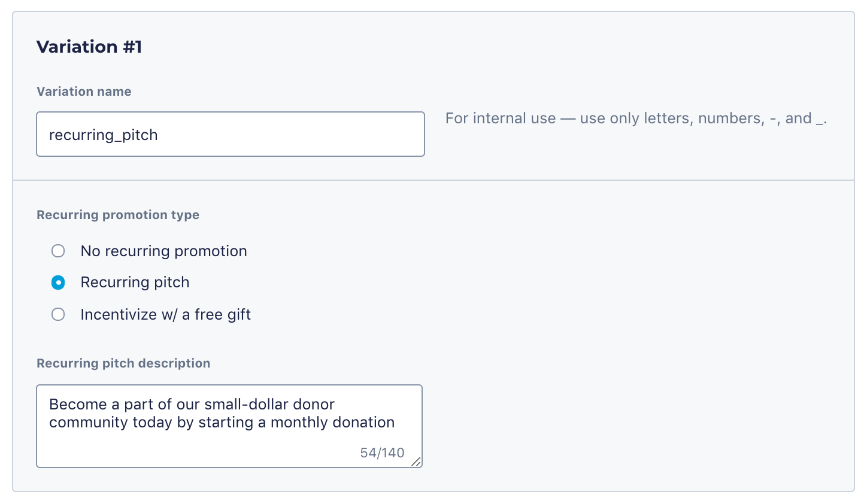Choose the 'Incentivize w/ a free gift' radio

[58, 314]
